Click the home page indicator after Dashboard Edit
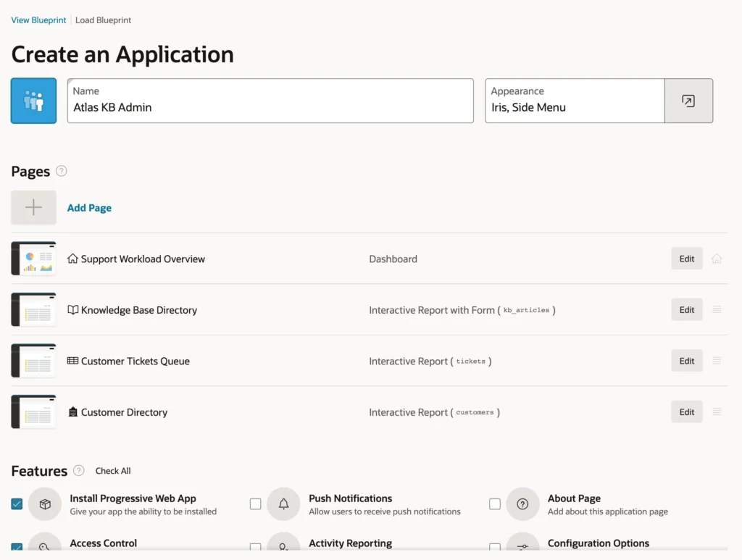Viewport: 742px width, 560px height. [717, 259]
